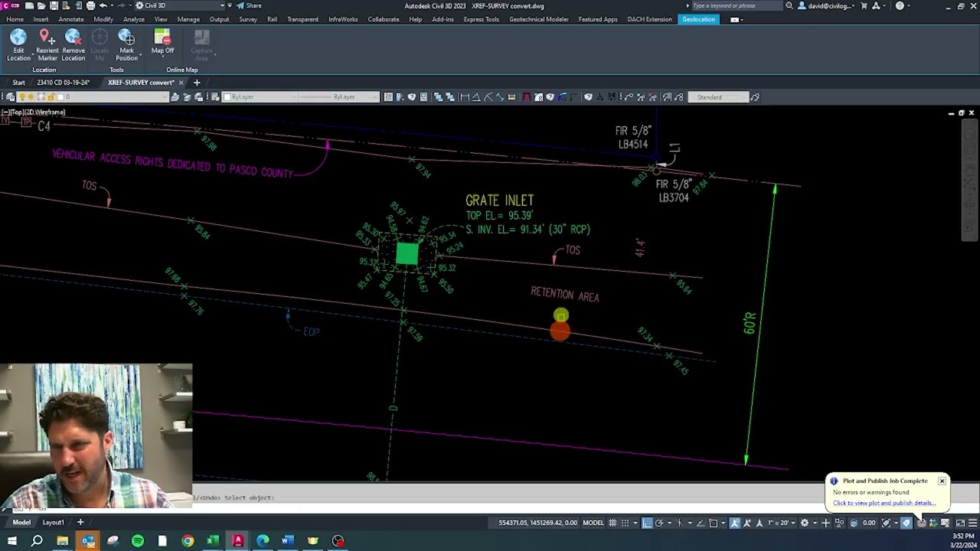The width and height of the screenshot is (980, 551).
Task: Open the Autodesk App Store cart icon
Action: click(x=864, y=5)
